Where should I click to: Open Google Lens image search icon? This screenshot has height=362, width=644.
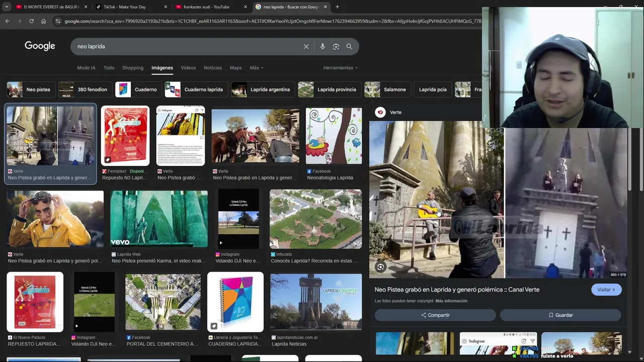click(x=336, y=46)
